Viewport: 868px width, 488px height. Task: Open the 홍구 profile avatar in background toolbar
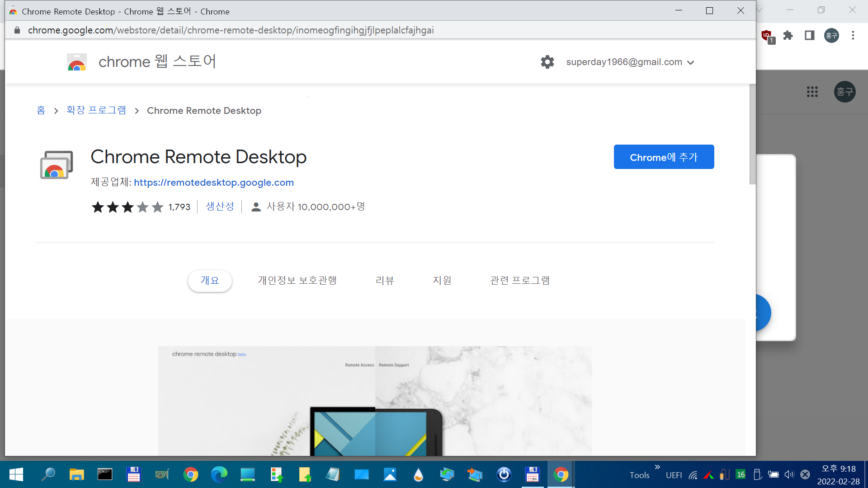(x=831, y=35)
